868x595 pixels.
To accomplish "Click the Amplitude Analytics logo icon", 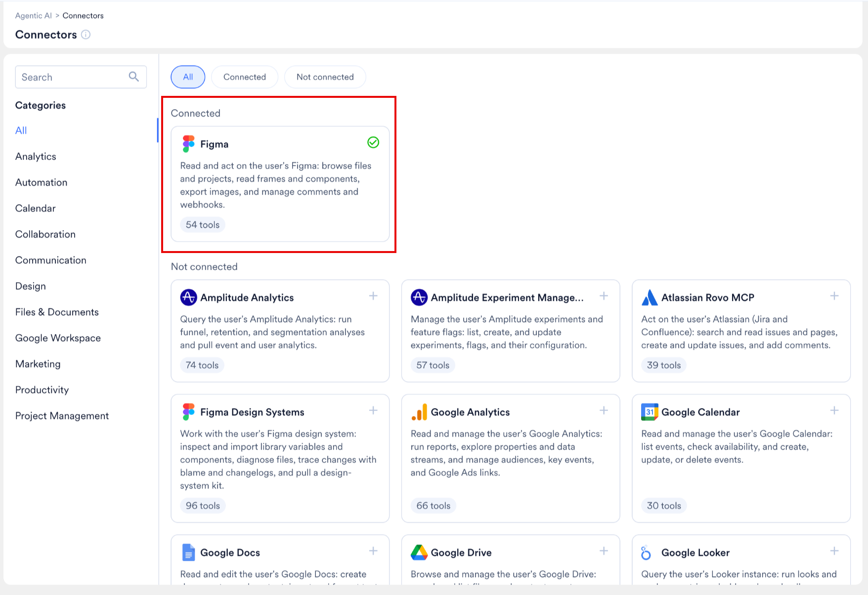I will tap(188, 297).
